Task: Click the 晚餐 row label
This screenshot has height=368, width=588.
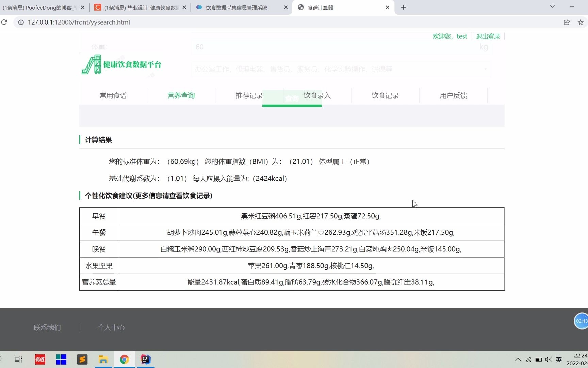Action: (x=99, y=249)
